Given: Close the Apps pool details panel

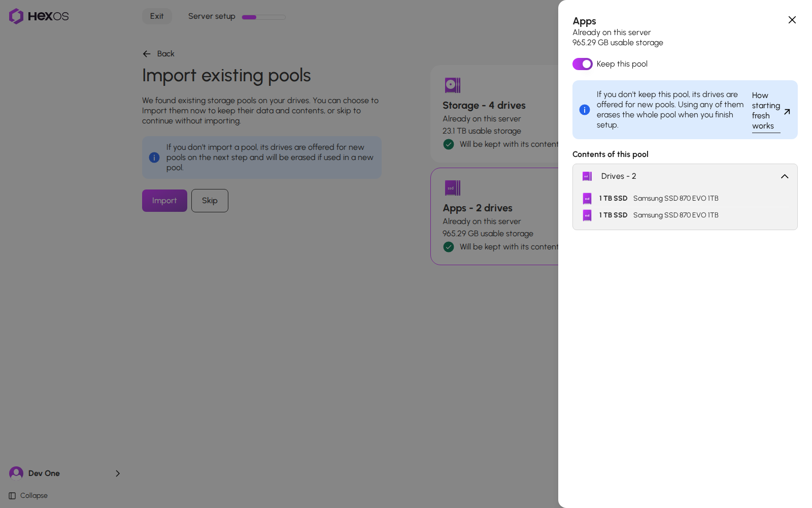Looking at the screenshot, I should 792,20.
